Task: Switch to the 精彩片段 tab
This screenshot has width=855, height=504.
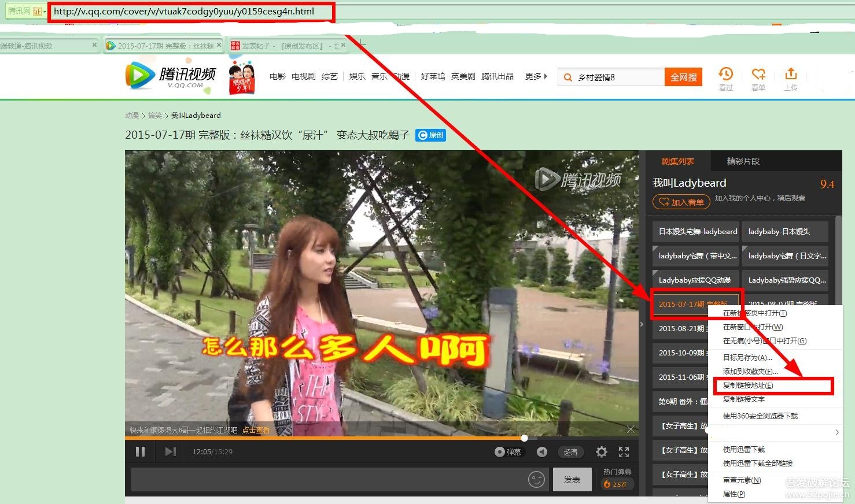Action: [x=743, y=161]
